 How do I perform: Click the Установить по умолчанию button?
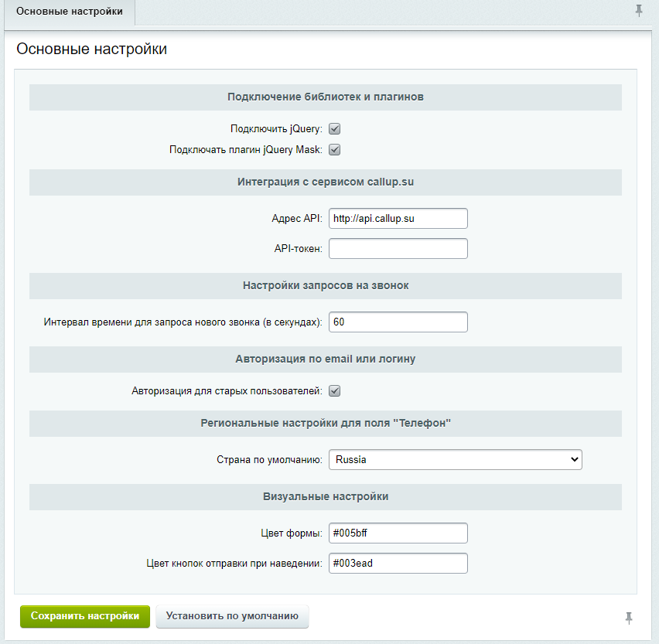point(232,616)
